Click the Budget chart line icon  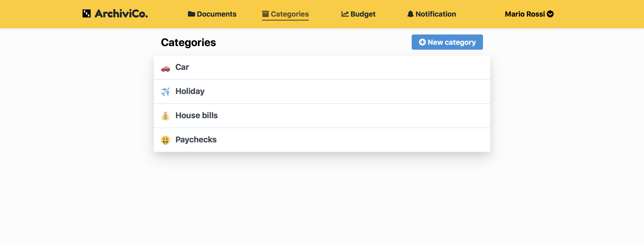[x=345, y=14]
